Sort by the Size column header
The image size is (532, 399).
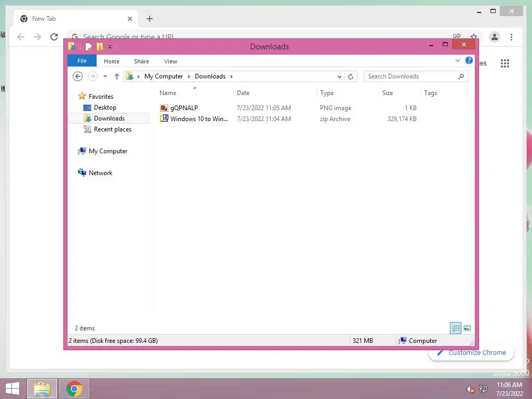388,92
